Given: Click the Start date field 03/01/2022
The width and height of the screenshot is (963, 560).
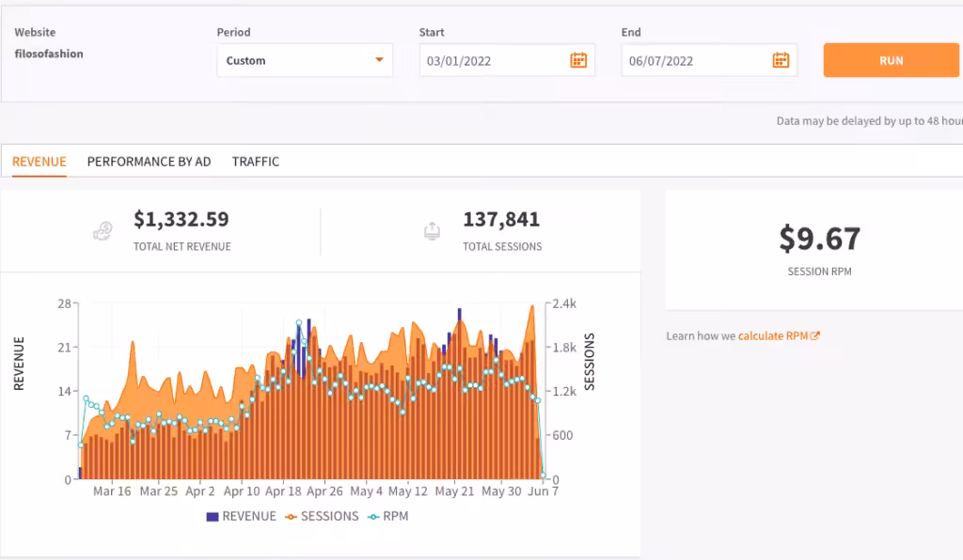Looking at the screenshot, I should pyautogui.click(x=507, y=60).
